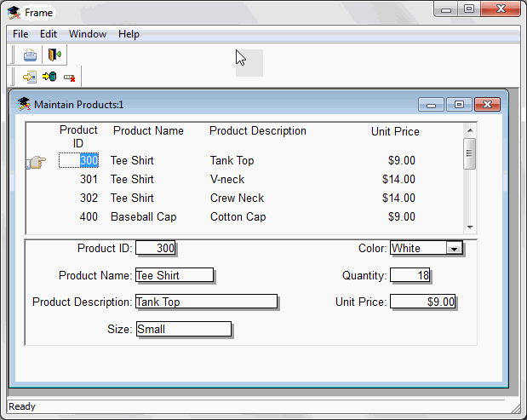527x420 pixels.
Task: Click the Delete row toolbar icon
Action: [x=69, y=78]
